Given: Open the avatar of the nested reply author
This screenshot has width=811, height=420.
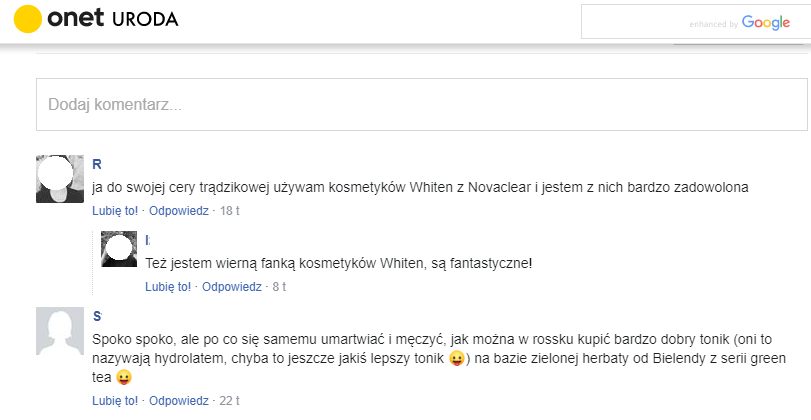Looking at the screenshot, I should pyautogui.click(x=119, y=249).
